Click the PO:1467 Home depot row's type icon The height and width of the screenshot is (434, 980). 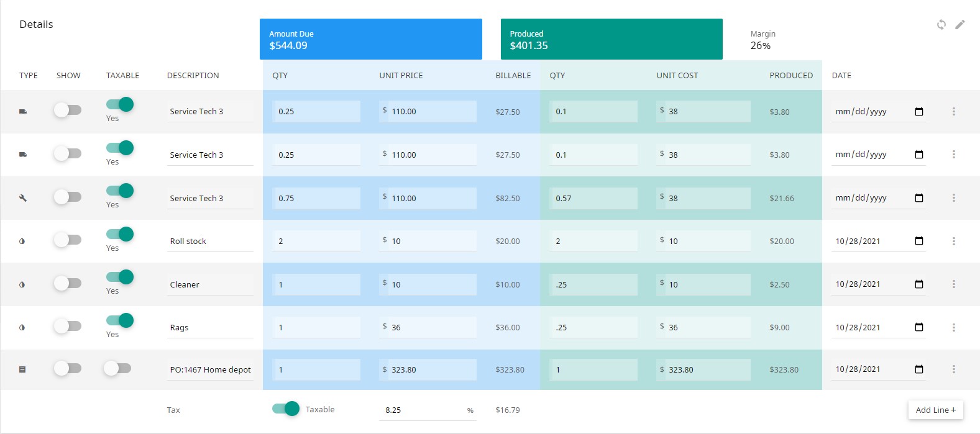[22, 369]
